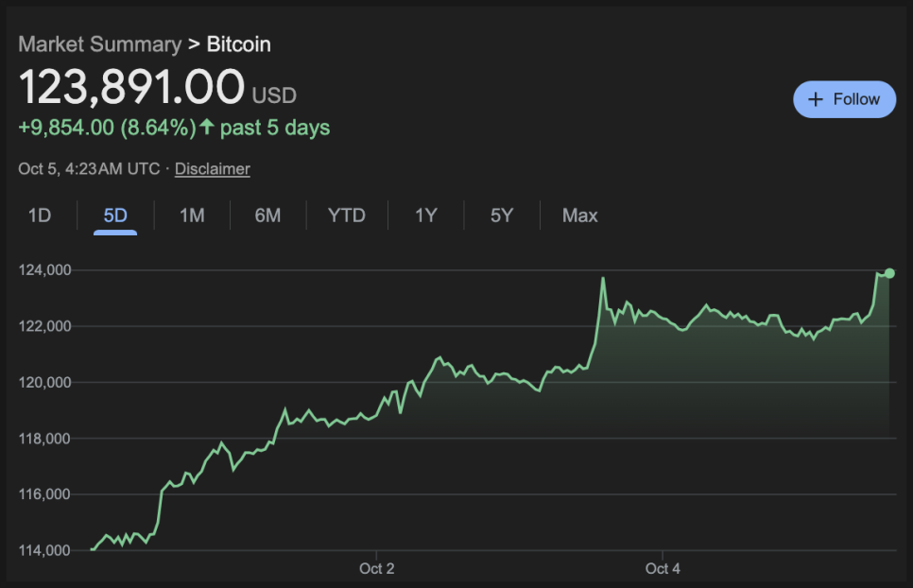The height and width of the screenshot is (588, 913).
Task: Click the Bitcoin breadcrumb title
Action: [x=238, y=44]
